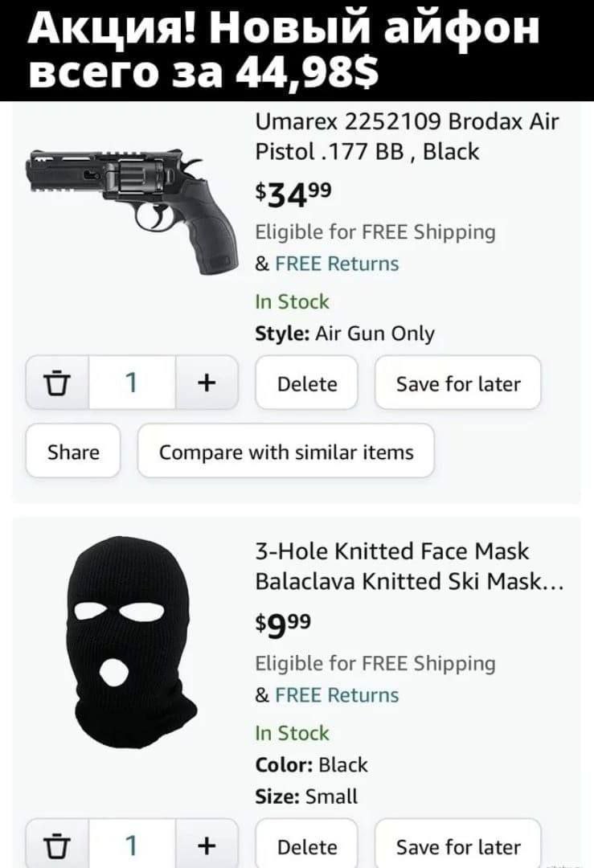The width and height of the screenshot is (594, 868).
Task: Share the Umarex air pistol item
Action: (x=73, y=452)
